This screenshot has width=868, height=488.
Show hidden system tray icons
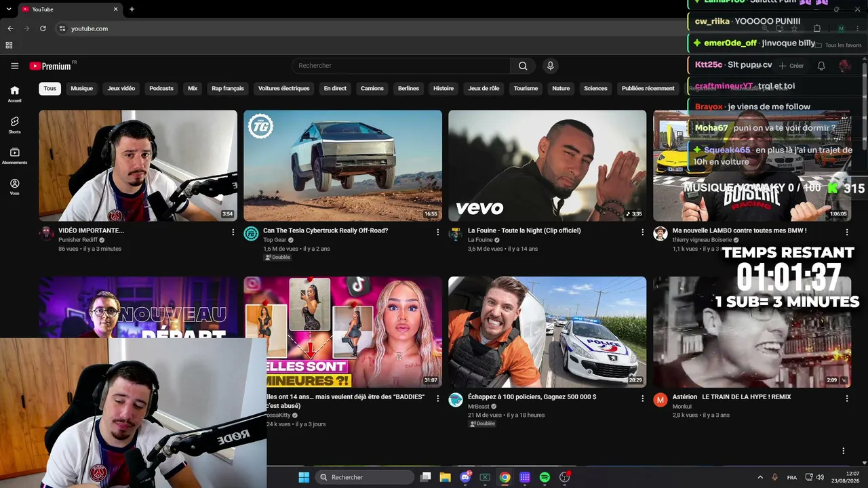click(760, 477)
